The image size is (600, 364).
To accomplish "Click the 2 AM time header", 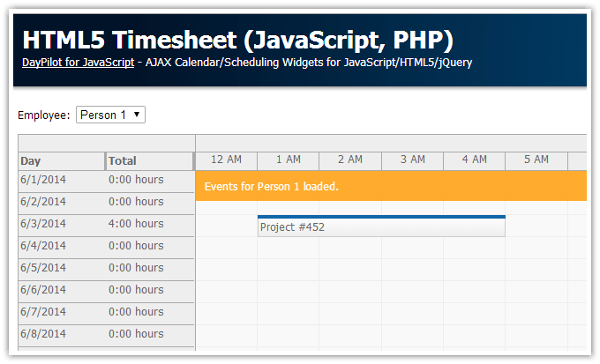I will (x=349, y=160).
